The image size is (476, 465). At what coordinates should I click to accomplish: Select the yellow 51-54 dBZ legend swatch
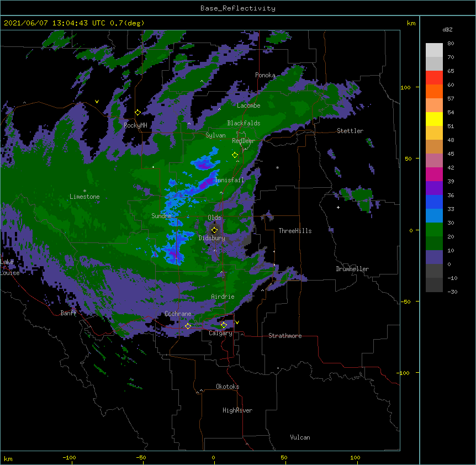tap(434, 119)
